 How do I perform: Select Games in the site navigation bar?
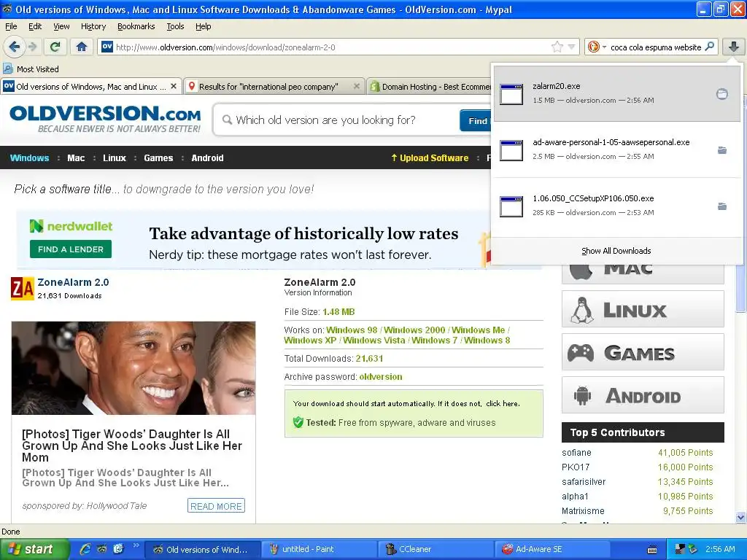coord(158,158)
